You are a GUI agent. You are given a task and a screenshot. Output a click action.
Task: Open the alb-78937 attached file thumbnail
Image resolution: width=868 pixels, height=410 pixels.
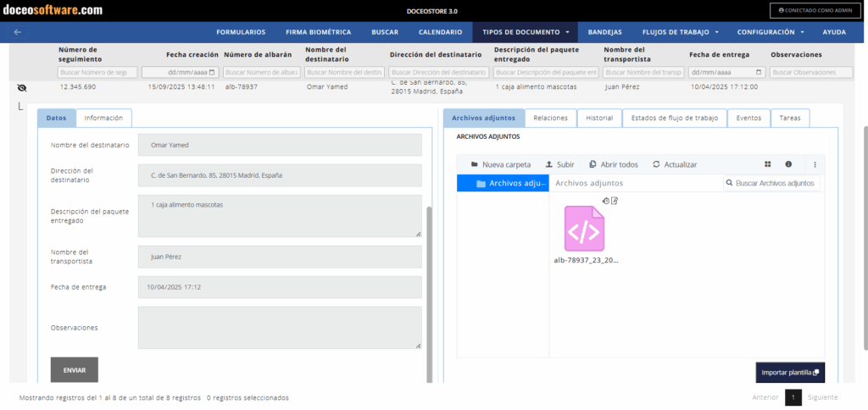click(x=585, y=229)
